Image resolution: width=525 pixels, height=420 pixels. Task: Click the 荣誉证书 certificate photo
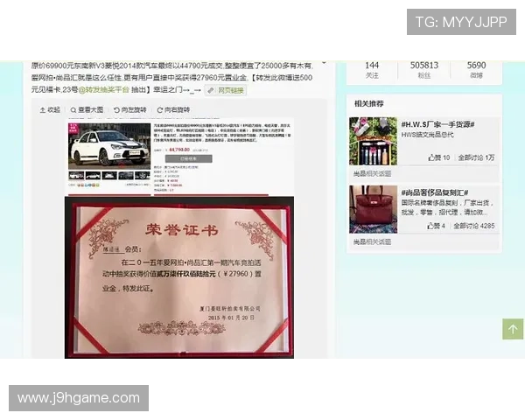tap(179, 277)
